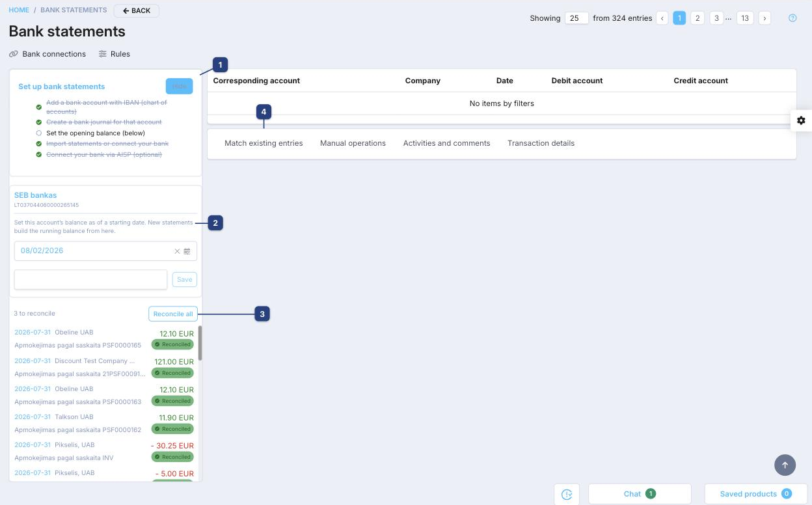
Task: Click the opening balance amount input
Action: (x=91, y=280)
